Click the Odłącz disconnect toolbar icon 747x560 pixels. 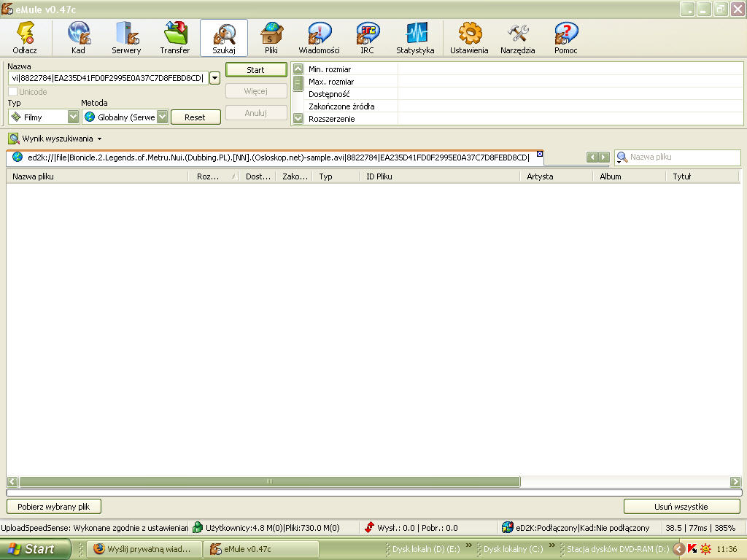click(x=25, y=38)
